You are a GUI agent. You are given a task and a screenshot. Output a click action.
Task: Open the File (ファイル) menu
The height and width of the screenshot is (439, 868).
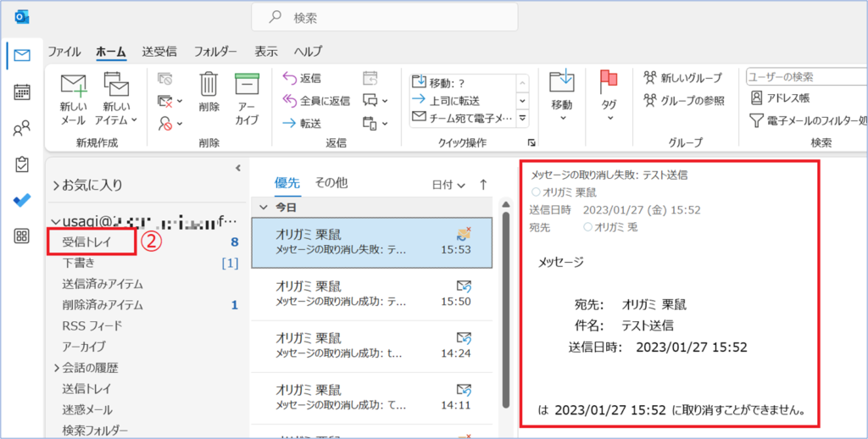pyautogui.click(x=64, y=51)
